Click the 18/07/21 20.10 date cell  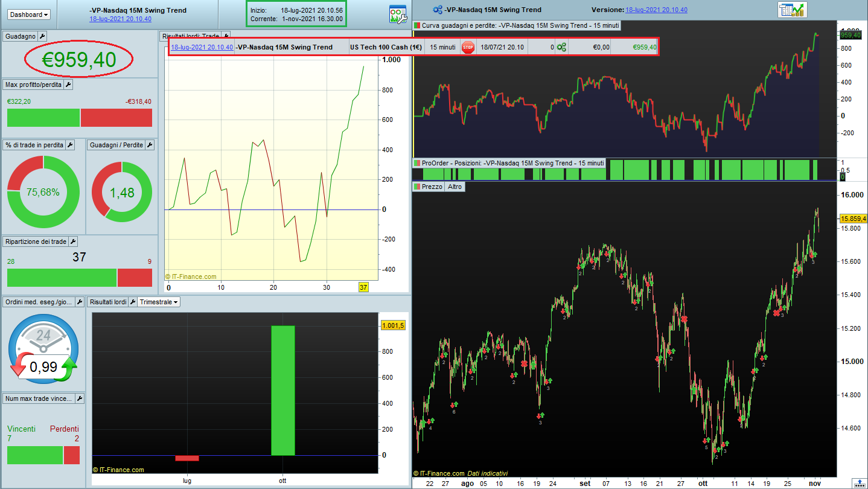pos(502,47)
